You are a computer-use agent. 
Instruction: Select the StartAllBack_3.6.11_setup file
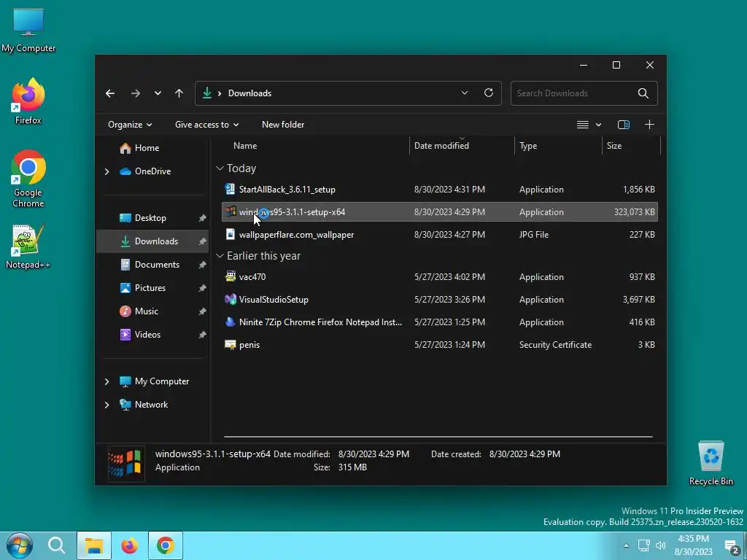click(x=440, y=190)
